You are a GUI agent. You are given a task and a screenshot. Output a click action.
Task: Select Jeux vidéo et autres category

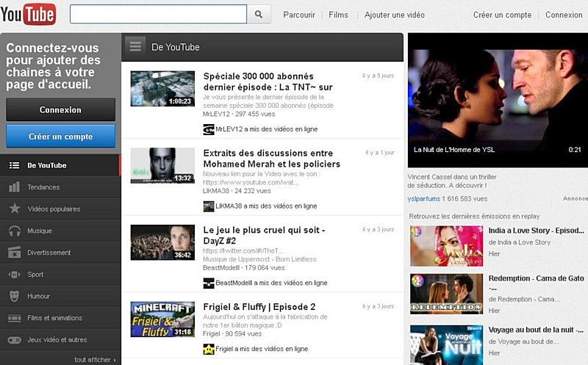tap(60, 340)
